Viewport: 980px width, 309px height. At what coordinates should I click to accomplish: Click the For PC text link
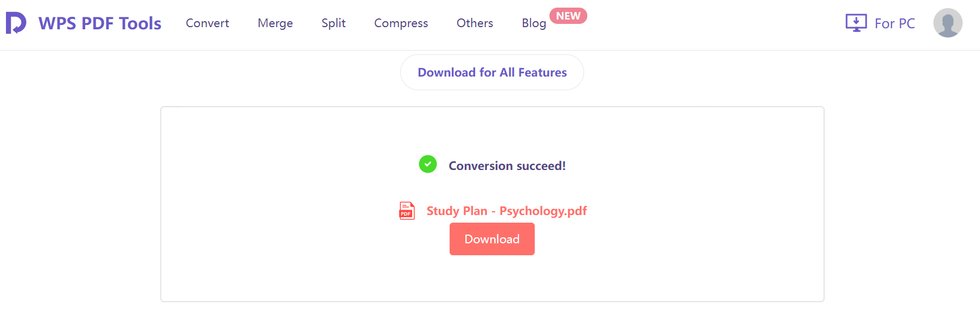point(894,23)
